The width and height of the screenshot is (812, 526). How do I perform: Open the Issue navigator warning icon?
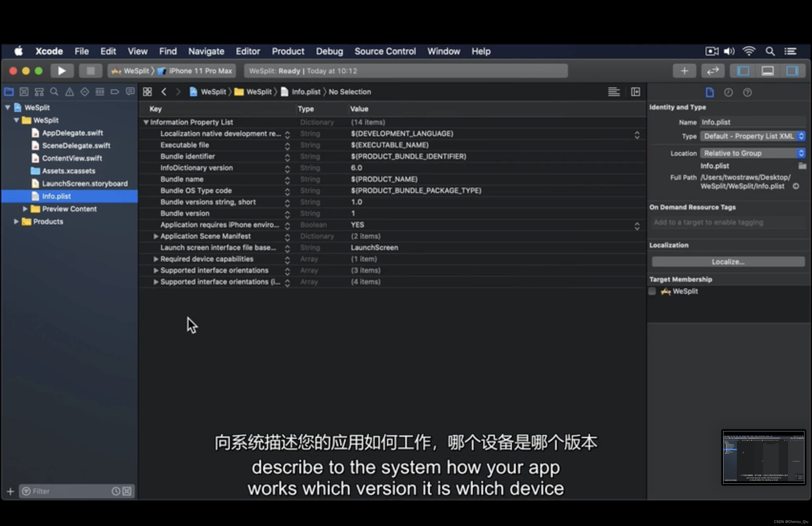pos(69,91)
